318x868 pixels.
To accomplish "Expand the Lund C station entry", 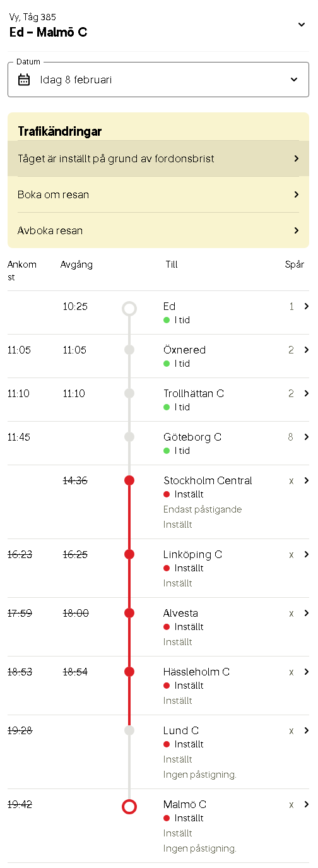I will pyautogui.click(x=158, y=752).
